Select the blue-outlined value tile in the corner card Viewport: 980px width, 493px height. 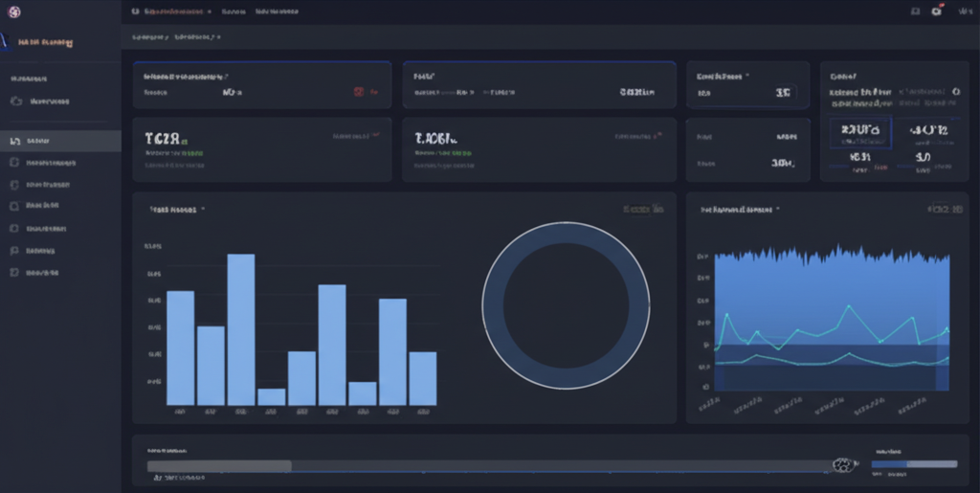click(x=860, y=133)
